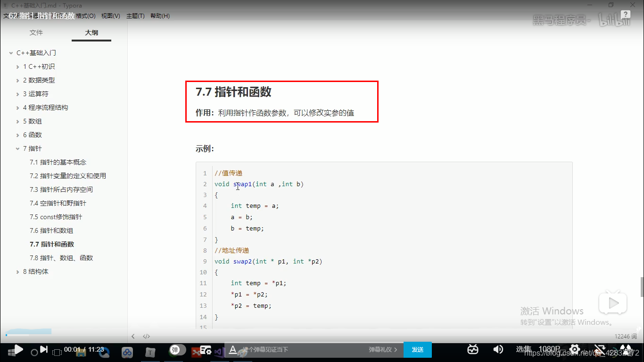Click the video progress bar
The width and height of the screenshot is (644, 362).
coord(322,335)
